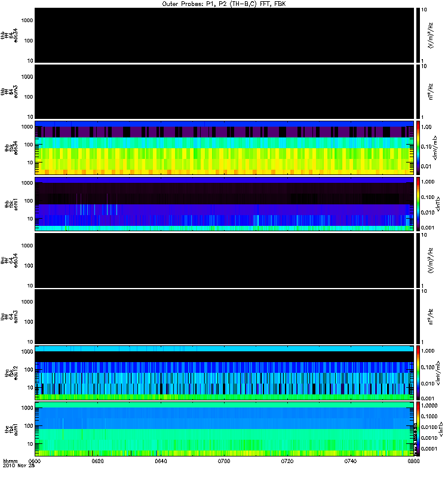The height and width of the screenshot is (478, 448).
Task: Click the 100 y-axis tick of thb fff 64 edc34
Action: click(29, 41)
